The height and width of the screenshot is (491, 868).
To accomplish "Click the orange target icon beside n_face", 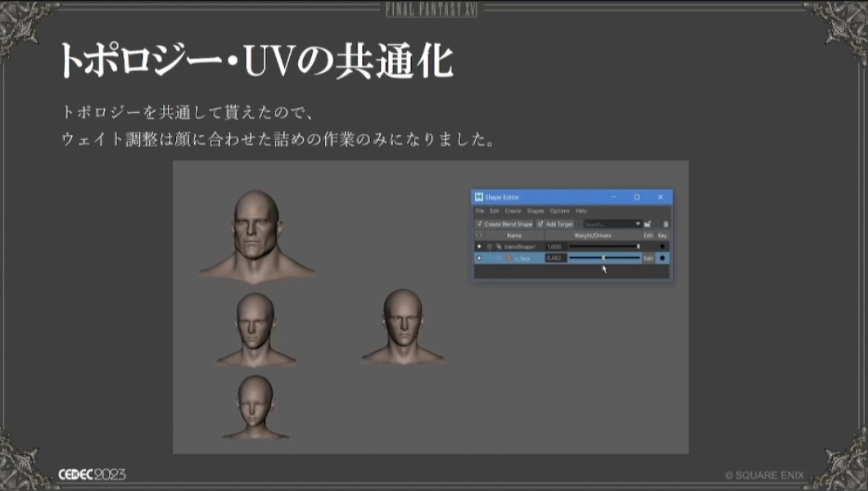I will pos(509,259).
